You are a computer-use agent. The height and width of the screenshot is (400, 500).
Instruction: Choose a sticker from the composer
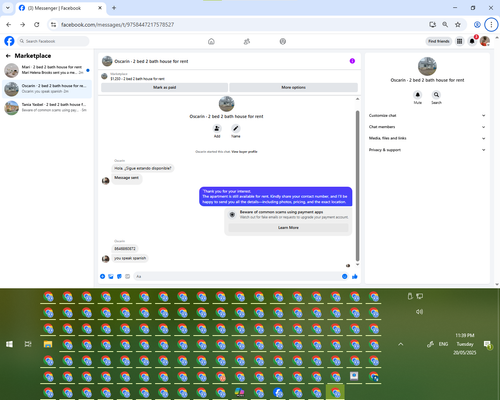coord(119,276)
